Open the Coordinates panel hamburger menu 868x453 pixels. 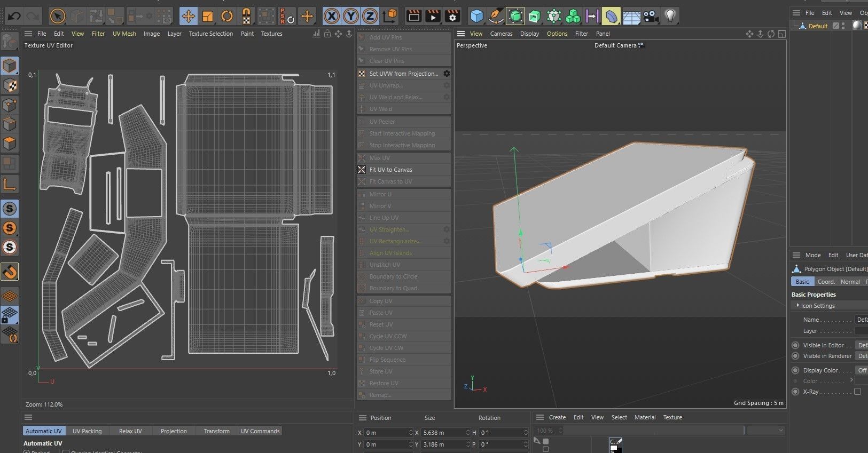point(362,418)
